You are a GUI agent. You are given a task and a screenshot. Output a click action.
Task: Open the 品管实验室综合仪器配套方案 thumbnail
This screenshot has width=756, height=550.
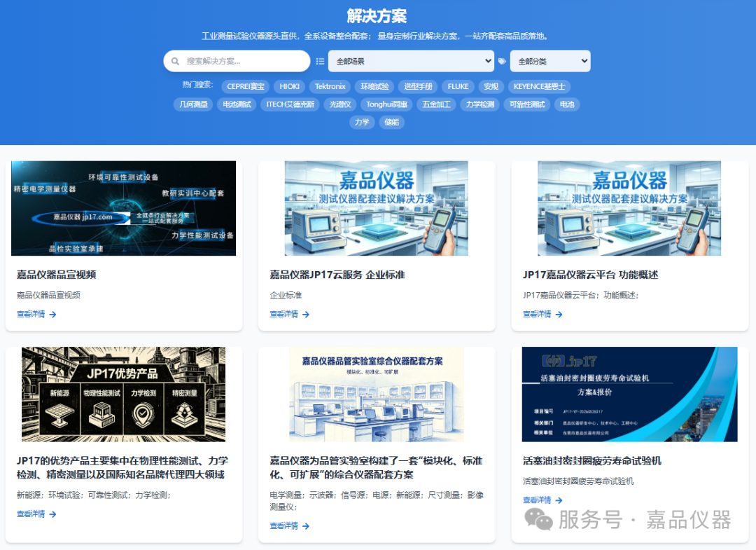click(377, 394)
